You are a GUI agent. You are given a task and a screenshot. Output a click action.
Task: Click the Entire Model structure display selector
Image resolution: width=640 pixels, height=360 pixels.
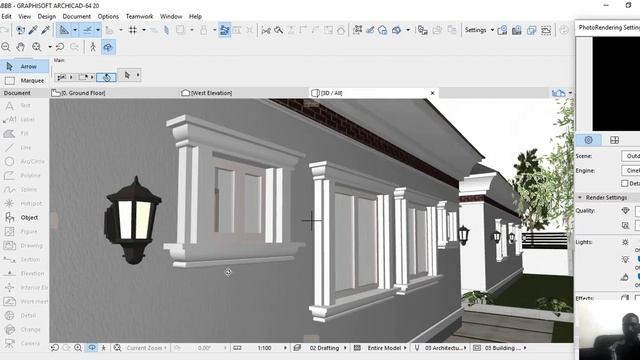pyautogui.click(x=384, y=348)
